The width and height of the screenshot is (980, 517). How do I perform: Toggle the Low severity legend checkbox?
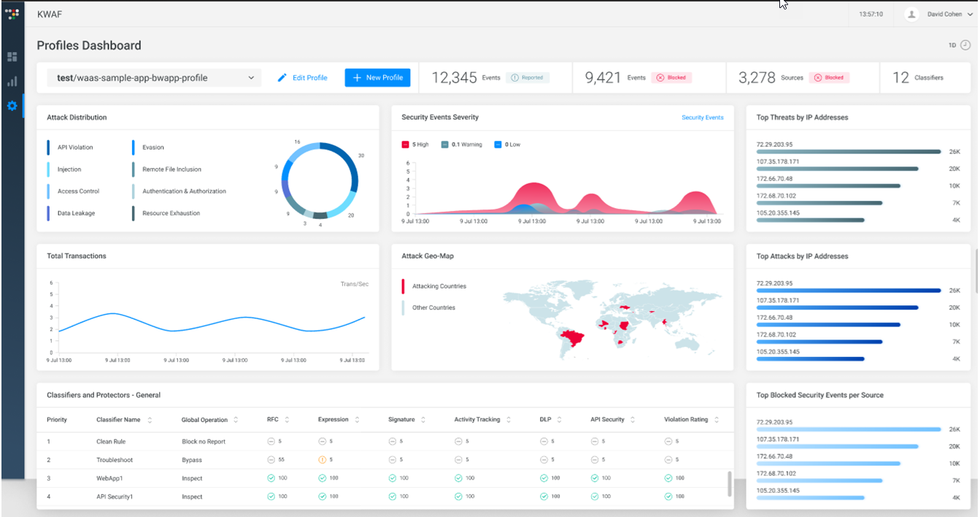point(498,145)
